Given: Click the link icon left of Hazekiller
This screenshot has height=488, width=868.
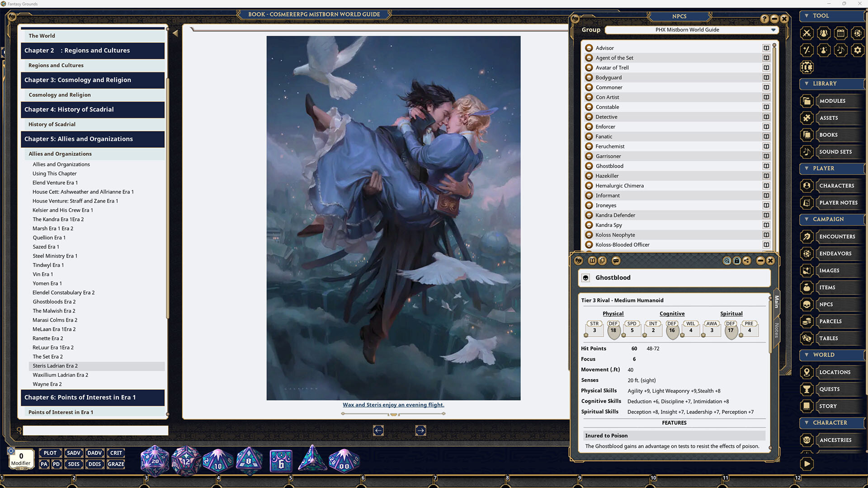Looking at the screenshot, I should (589, 176).
